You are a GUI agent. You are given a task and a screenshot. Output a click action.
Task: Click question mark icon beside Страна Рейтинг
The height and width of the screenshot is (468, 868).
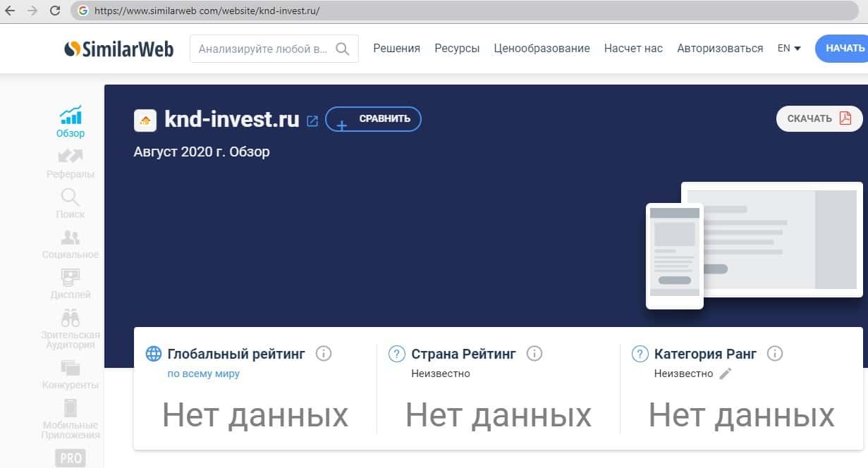(397, 354)
